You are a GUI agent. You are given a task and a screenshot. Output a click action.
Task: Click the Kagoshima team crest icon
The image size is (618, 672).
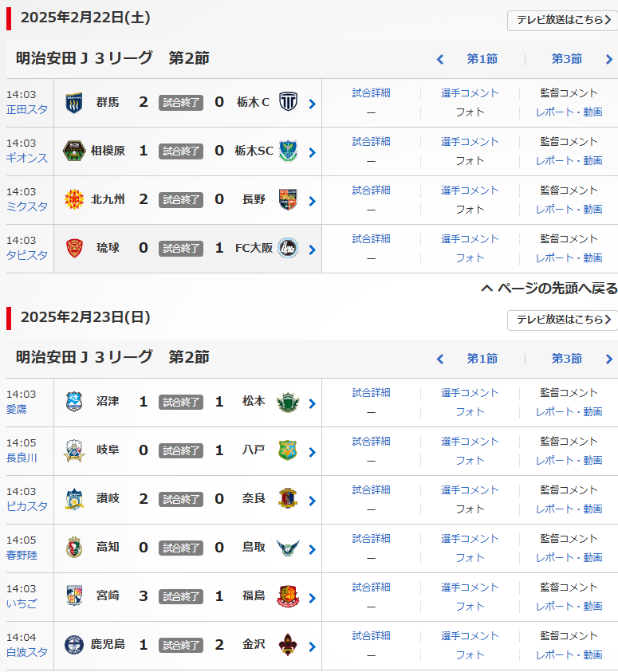[74, 645]
